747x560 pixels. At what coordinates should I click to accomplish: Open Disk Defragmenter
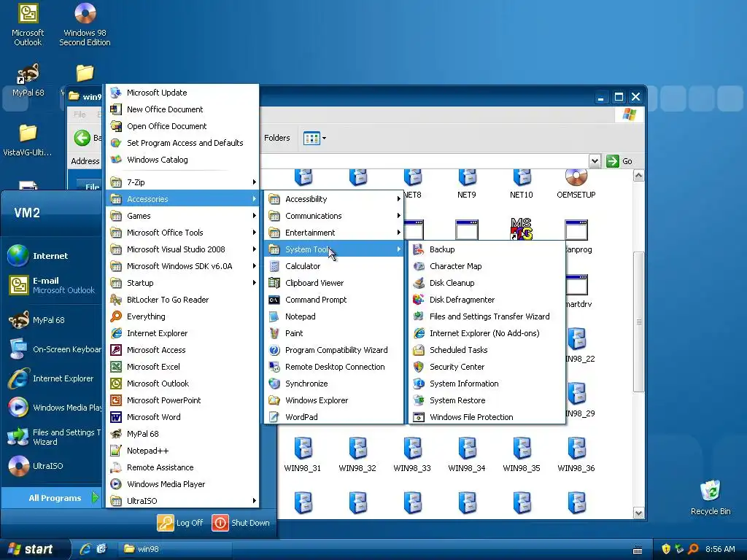click(487, 300)
